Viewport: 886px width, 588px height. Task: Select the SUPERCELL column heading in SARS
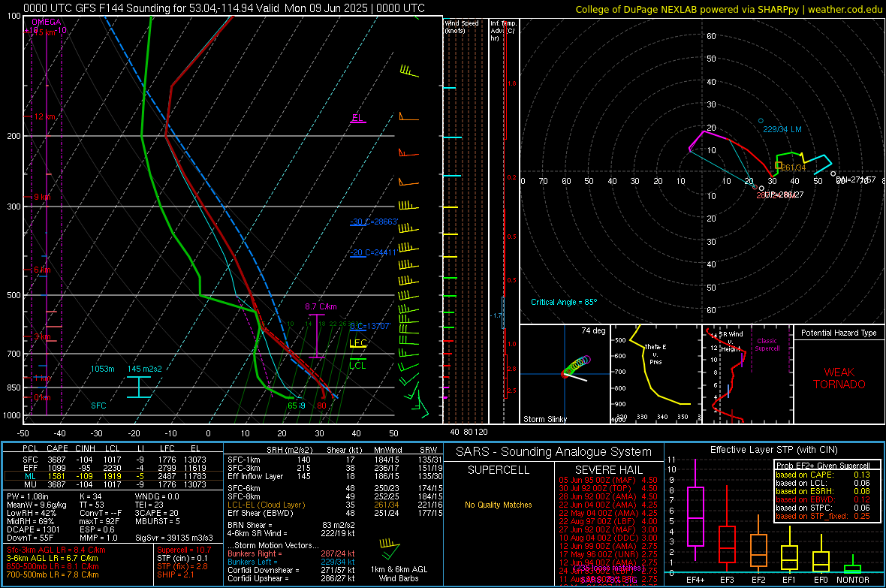pos(499,470)
